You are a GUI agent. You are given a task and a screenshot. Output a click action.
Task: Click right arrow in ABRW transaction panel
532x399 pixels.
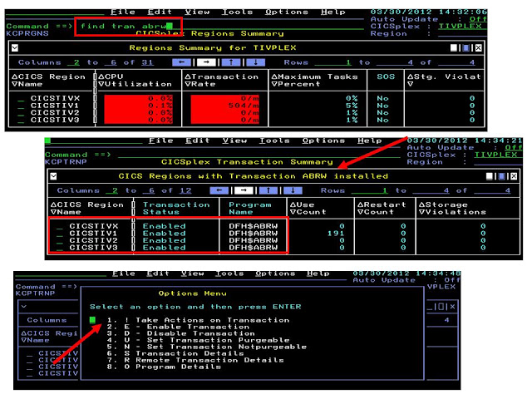click(x=244, y=190)
